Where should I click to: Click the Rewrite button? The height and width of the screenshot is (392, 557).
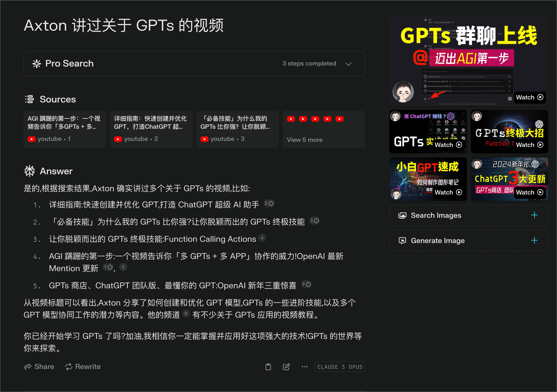(x=83, y=366)
